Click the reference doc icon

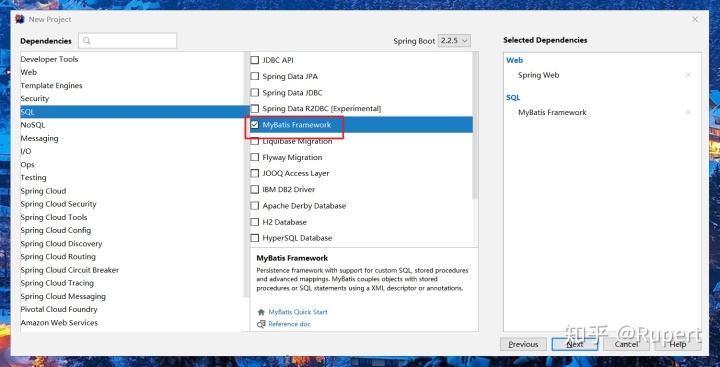(x=261, y=324)
